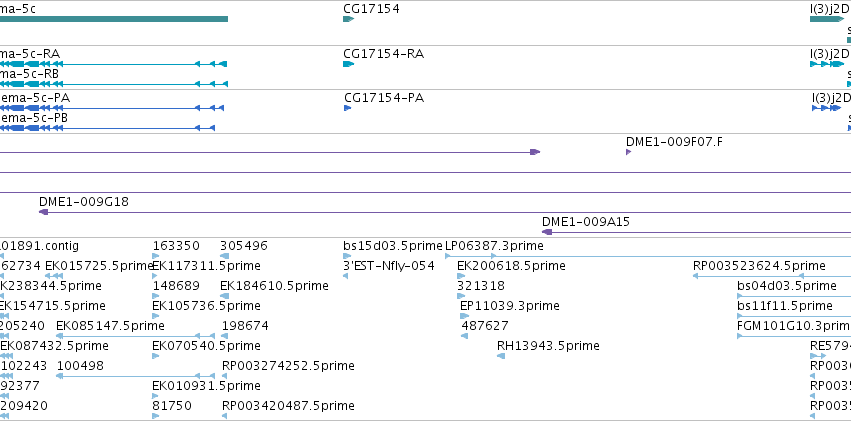Select the RP003274252.5prime feature label

pos(288,366)
